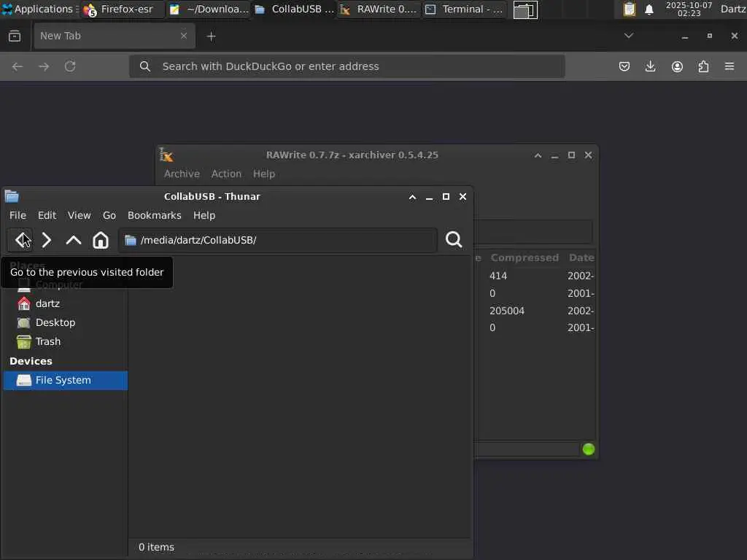Open Thunar File menu

(x=18, y=215)
